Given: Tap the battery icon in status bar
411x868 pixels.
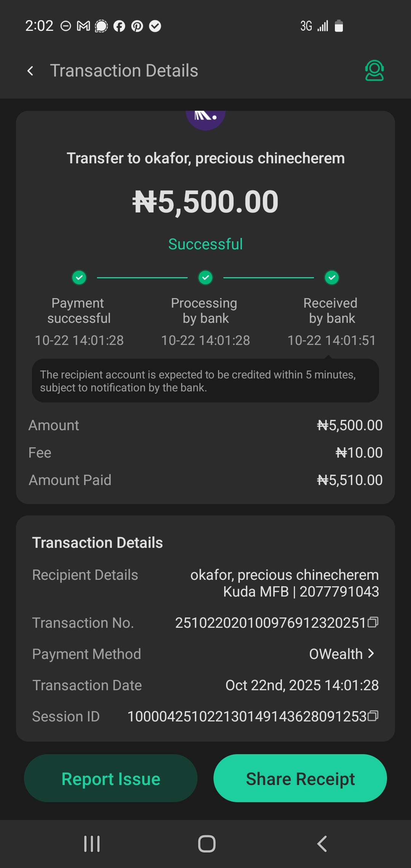Looking at the screenshot, I should pyautogui.click(x=339, y=26).
